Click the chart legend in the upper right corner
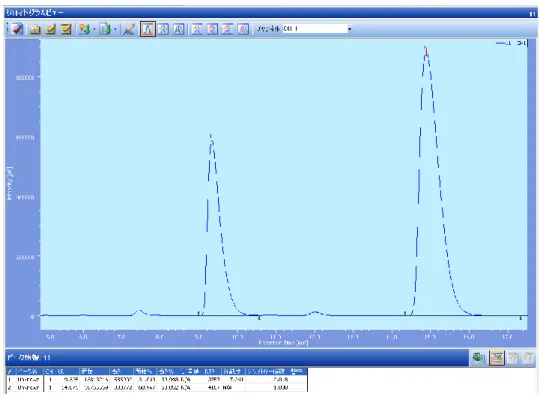Viewport: 540px width, 397px height. pyautogui.click(x=511, y=43)
